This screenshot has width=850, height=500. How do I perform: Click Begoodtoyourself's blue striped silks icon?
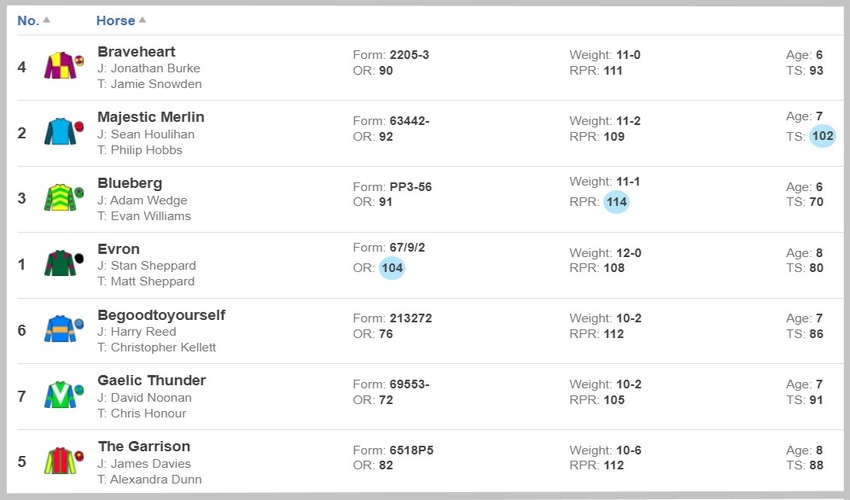click(x=64, y=329)
